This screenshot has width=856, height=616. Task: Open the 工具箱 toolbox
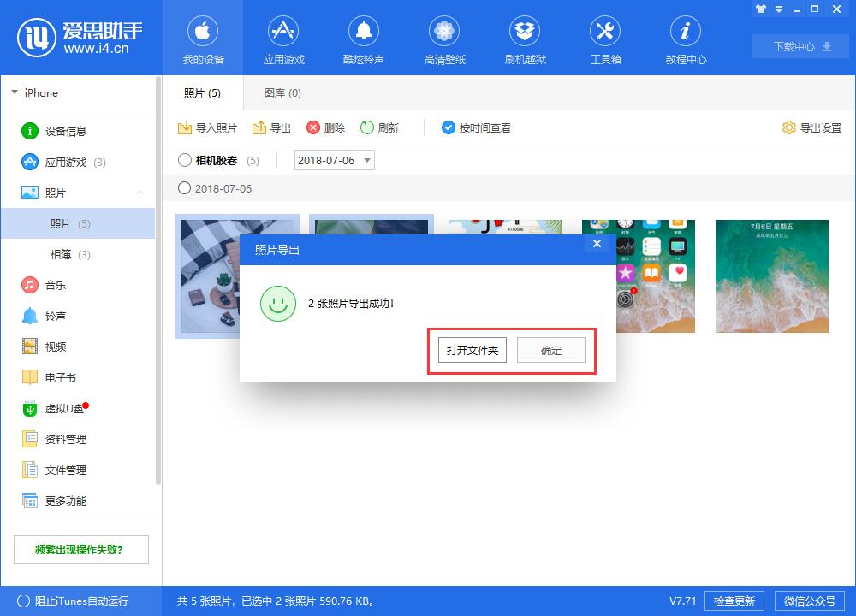point(605,38)
